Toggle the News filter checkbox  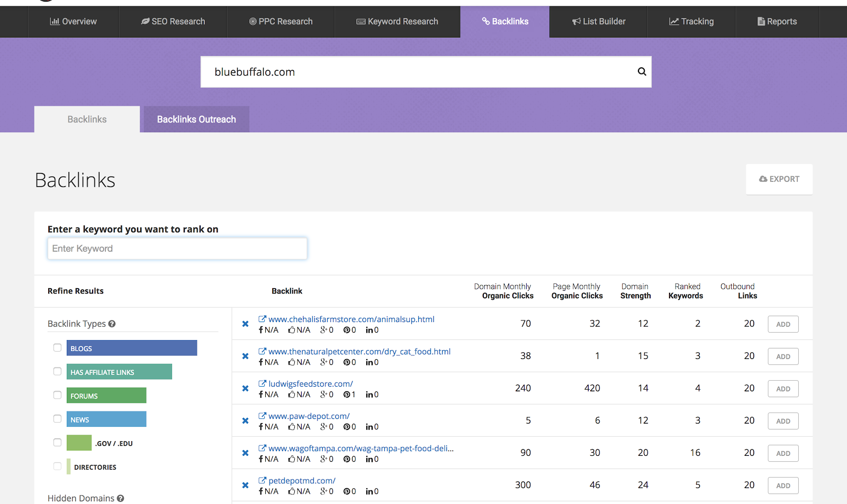pyautogui.click(x=57, y=419)
